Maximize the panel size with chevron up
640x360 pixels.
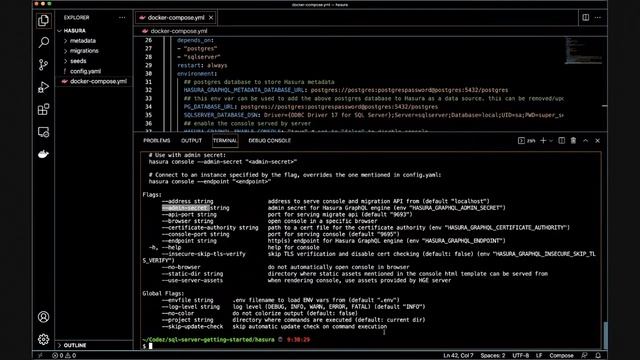click(x=585, y=140)
